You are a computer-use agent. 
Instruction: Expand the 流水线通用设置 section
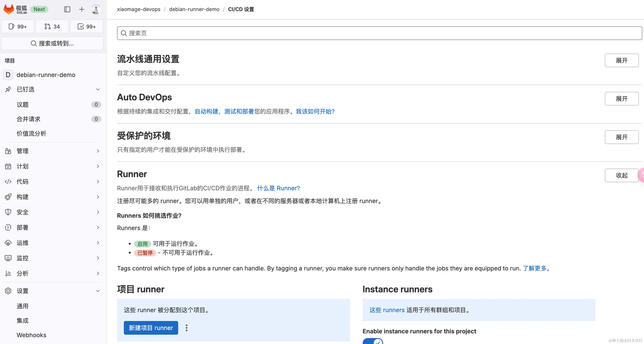(621, 60)
